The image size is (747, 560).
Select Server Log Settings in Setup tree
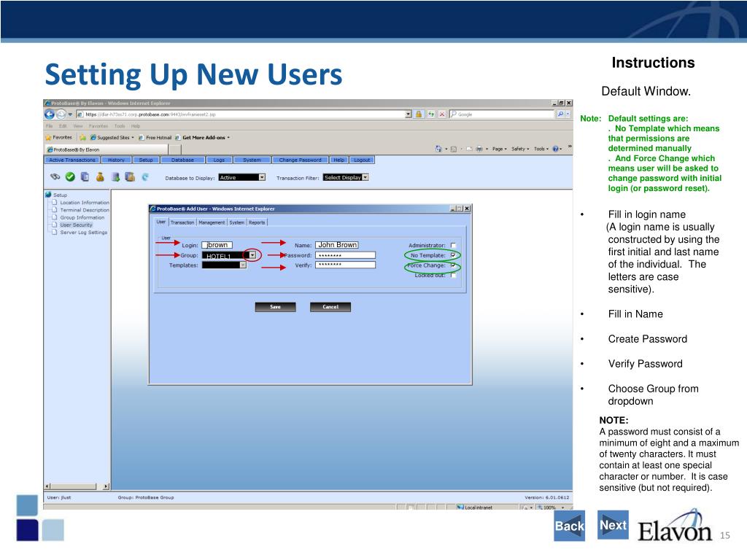[83, 233]
